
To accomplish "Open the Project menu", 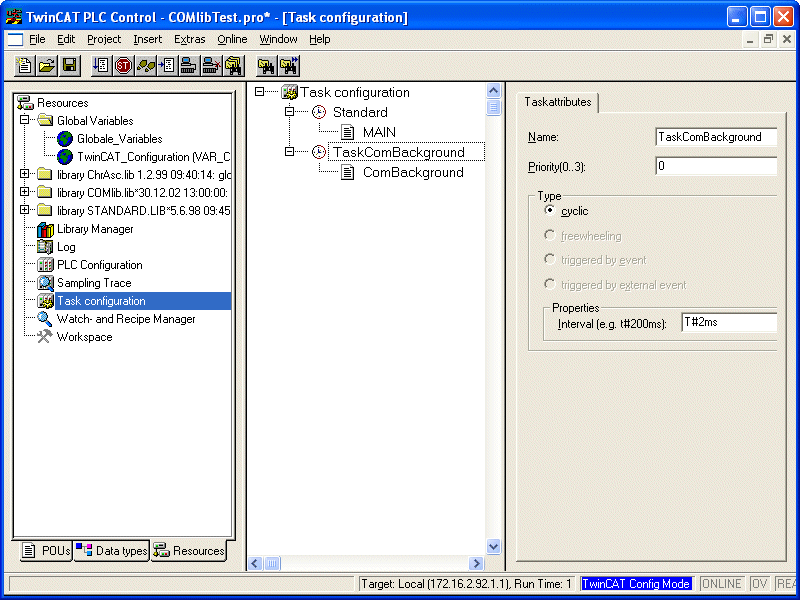I will [x=104, y=39].
